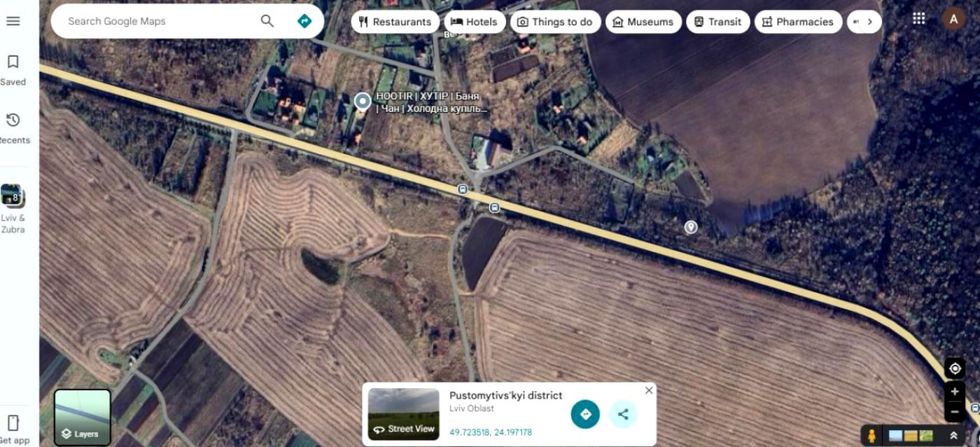Click the Google apps grid icon
Screen dimensions: 980x447
pyautogui.click(x=918, y=19)
